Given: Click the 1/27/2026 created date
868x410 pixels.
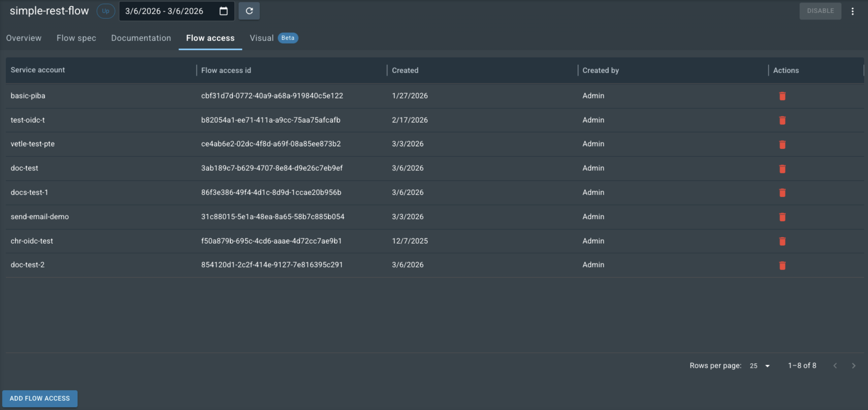Looking at the screenshot, I should 410,96.
